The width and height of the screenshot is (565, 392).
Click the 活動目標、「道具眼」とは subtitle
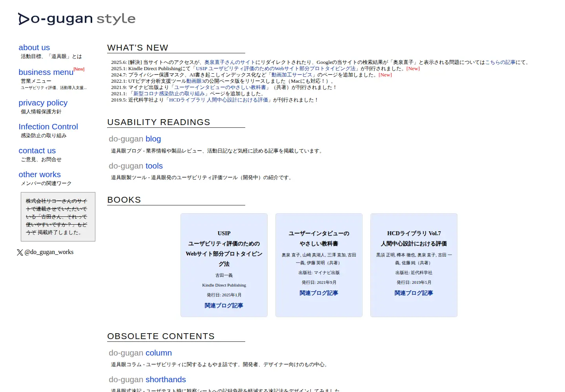point(51,56)
